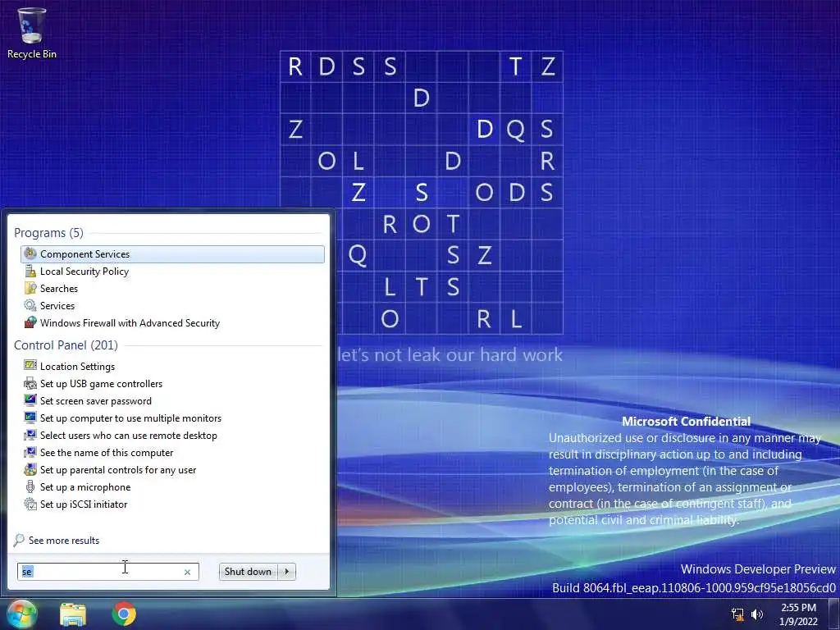Clear the search box with the X
This screenshot has width=840, height=630.
click(188, 572)
